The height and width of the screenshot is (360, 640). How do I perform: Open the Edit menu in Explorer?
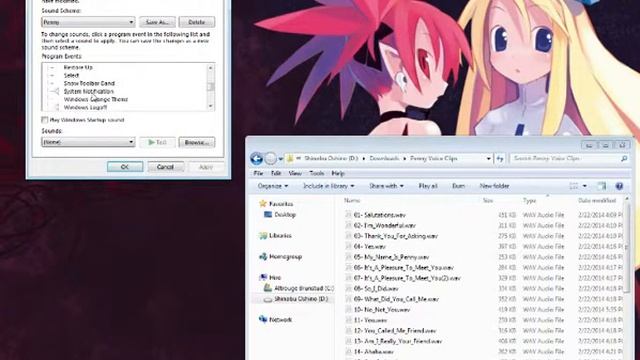276,173
